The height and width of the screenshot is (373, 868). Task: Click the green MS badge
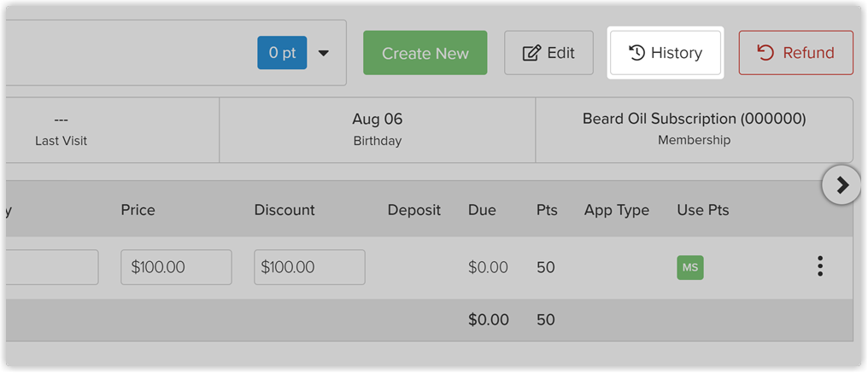(x=689, y=267)
